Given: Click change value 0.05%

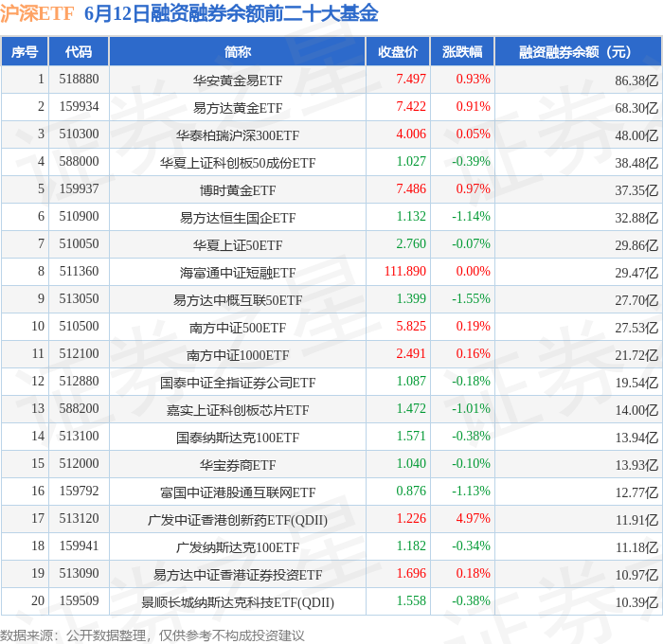Looking at the screenshot, I should click(x=474, y=134).
